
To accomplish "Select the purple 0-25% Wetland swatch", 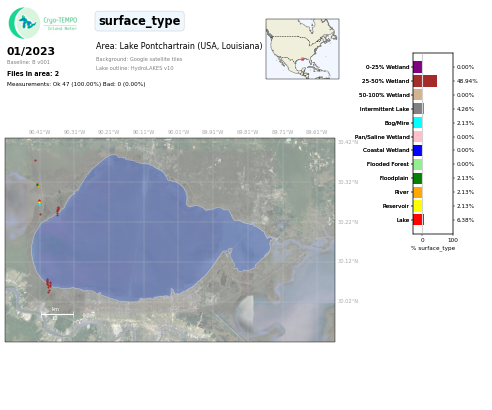I will click(x=418, y=67).
